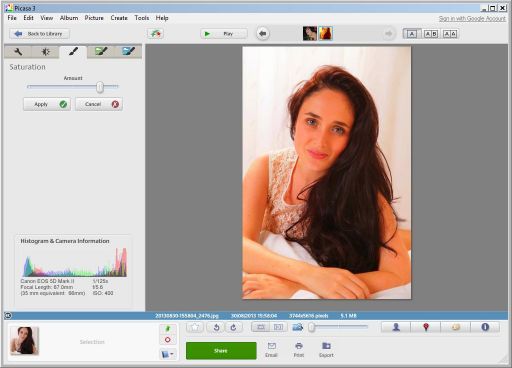This screenshot has height=368, width=512.
Task: Click the Export folder icon
Action: pos(326,350)
